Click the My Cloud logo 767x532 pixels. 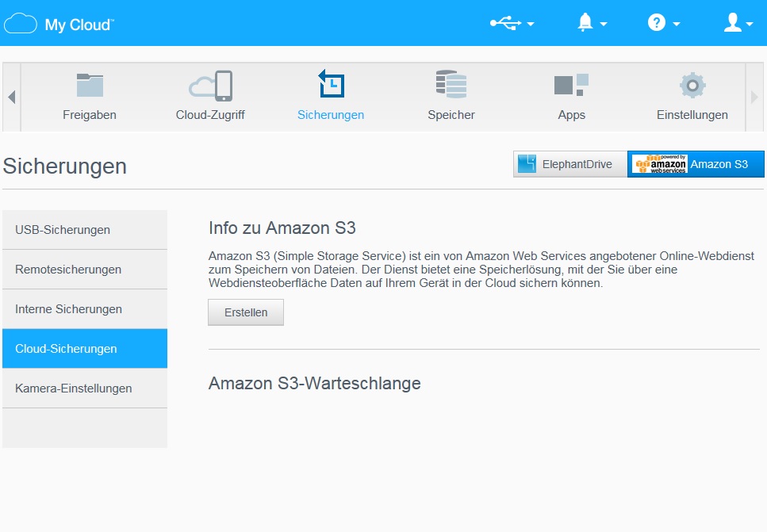click(59, 24)
